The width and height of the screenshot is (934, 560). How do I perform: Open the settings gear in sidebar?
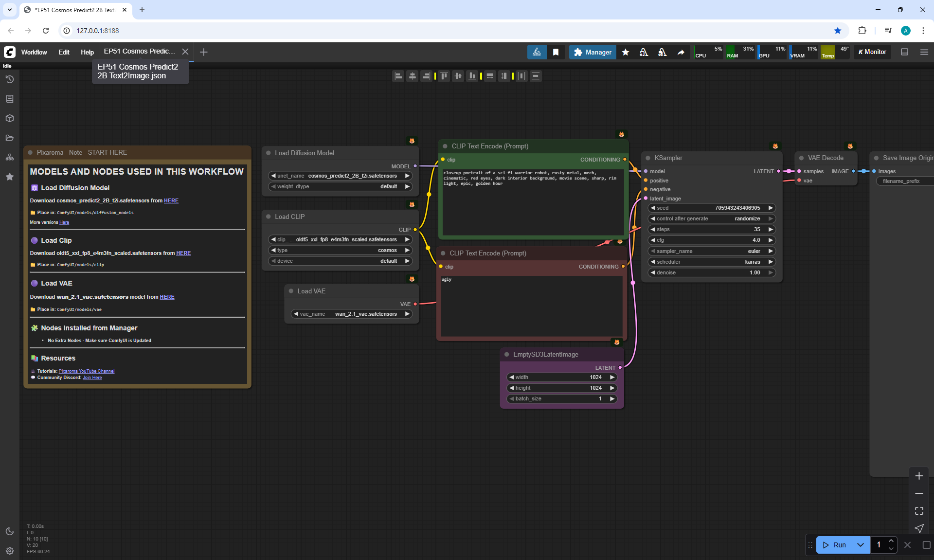9,551
